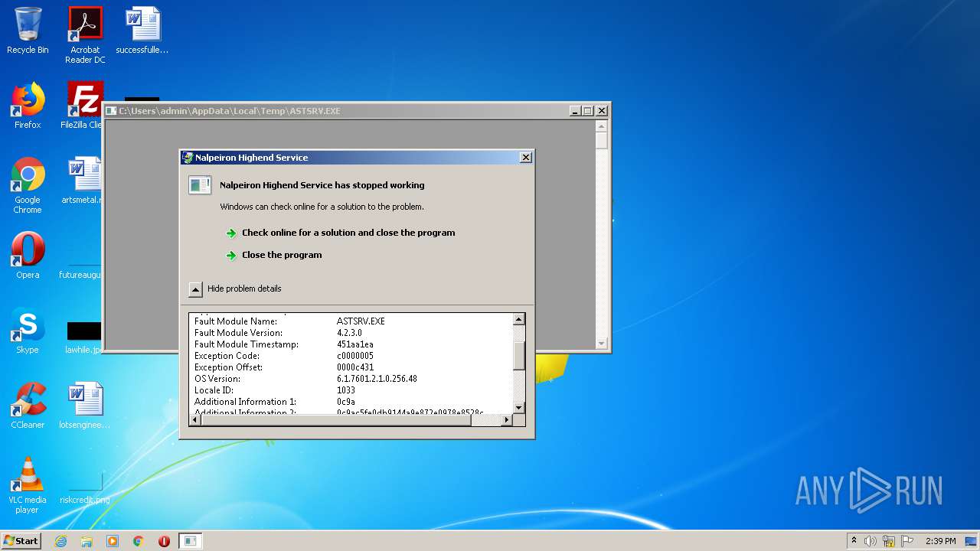Collapse Hide problem details arrow
The height and width of the screenshot is (551, 980).
[195, 289]
